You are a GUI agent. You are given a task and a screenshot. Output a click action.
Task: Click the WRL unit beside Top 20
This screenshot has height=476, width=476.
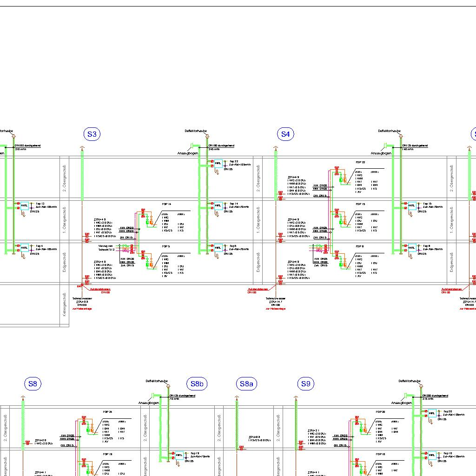tap(432, 413)
